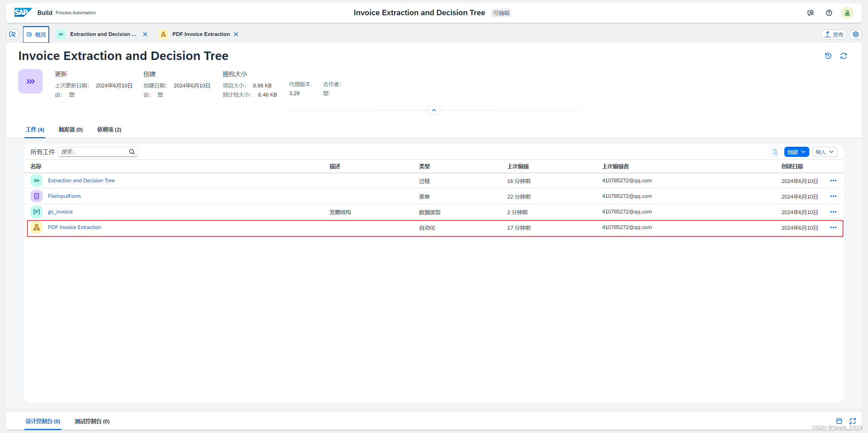Click the 描述 column header
Screen dimensions: 868x433
click(x=335, y=166)
